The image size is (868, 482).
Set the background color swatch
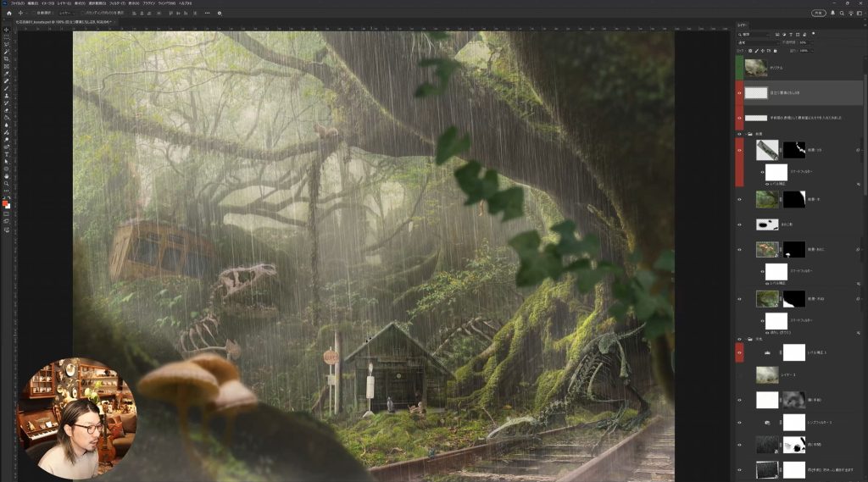(8, 207)
